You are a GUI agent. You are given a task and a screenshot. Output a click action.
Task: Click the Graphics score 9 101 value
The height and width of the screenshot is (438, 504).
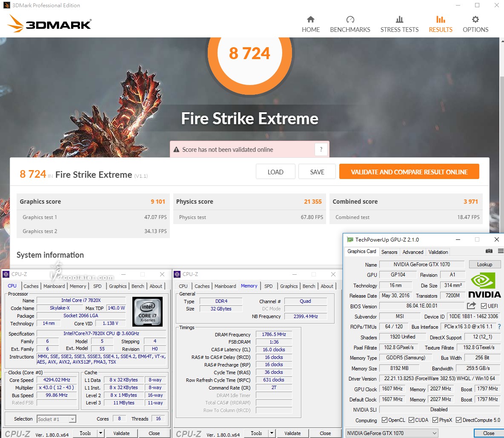tap(158, 201)
